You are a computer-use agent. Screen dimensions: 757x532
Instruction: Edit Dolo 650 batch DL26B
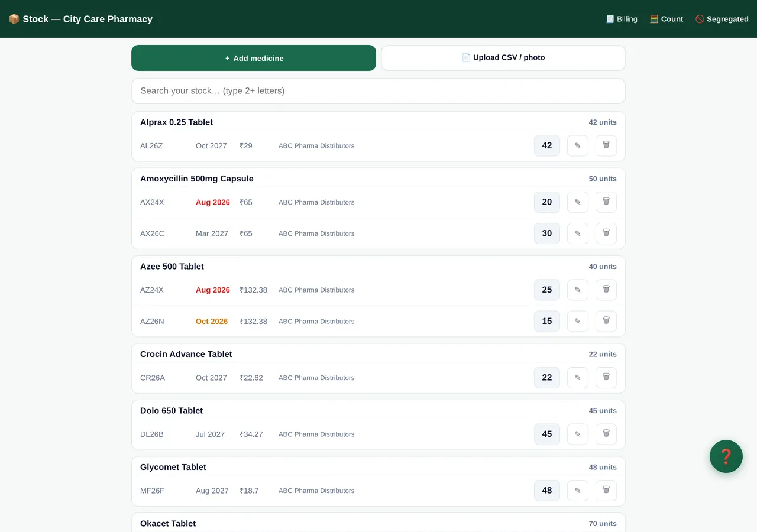click(x=578, y=434)
